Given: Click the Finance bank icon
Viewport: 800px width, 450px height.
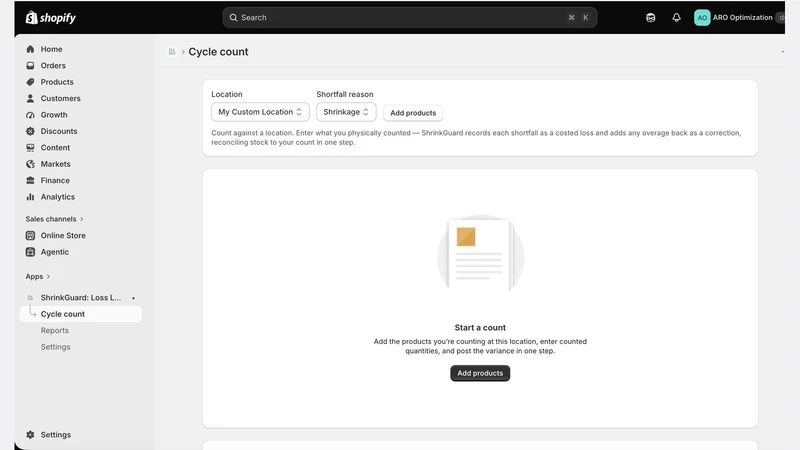Looking at the screenshot, I should (30, 180).
